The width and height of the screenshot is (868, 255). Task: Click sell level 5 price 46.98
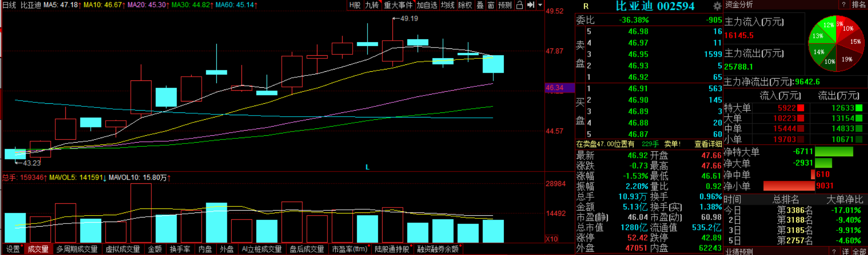[638, 32]
